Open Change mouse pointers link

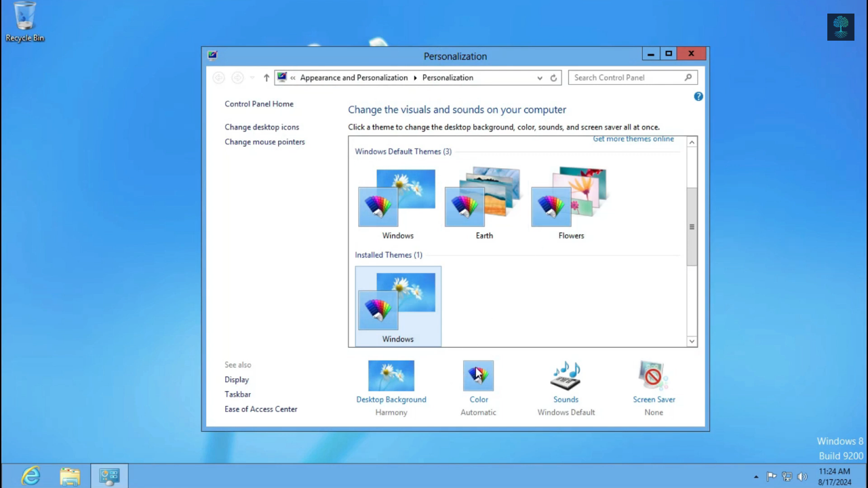pyautogui.click(x=264, y=142)
